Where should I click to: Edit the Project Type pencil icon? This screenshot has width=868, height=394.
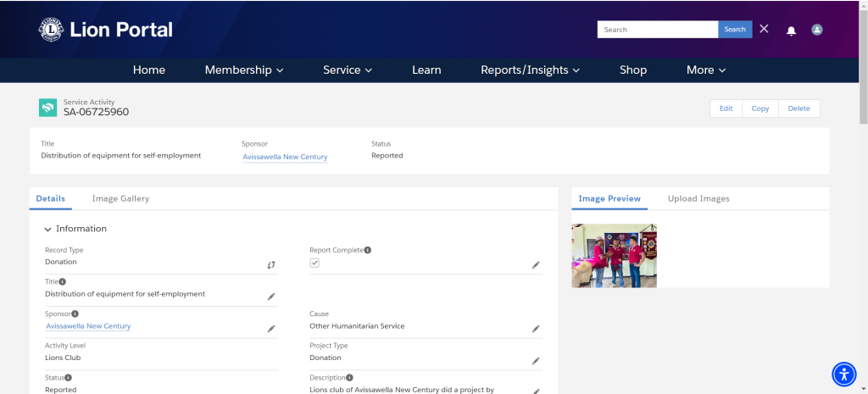536,361
